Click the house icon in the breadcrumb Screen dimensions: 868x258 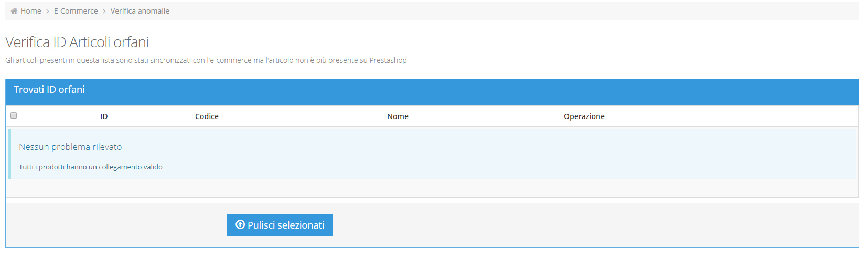click(x=14, y=11)
